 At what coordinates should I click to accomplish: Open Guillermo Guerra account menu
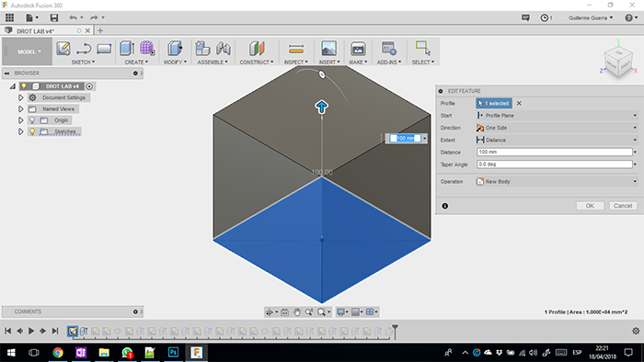point(591,17)
